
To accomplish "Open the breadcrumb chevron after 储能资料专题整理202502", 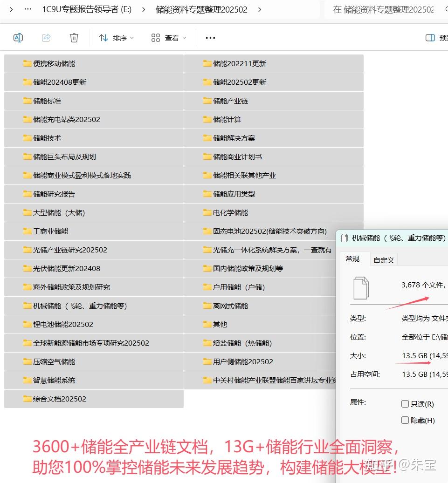I will click(x=260, y=9).
